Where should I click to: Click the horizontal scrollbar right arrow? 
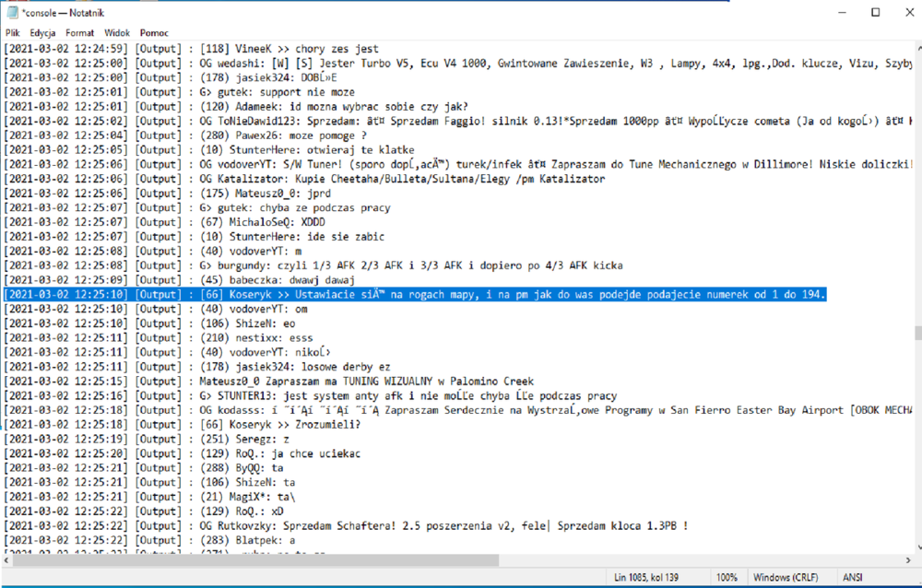pos(908,561)
